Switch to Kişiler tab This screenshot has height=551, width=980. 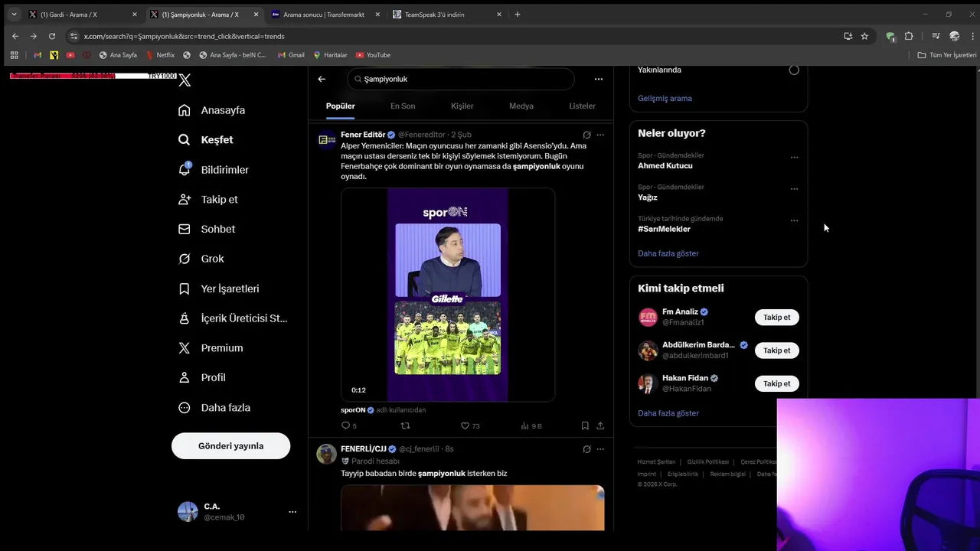[x=462, y=106]
